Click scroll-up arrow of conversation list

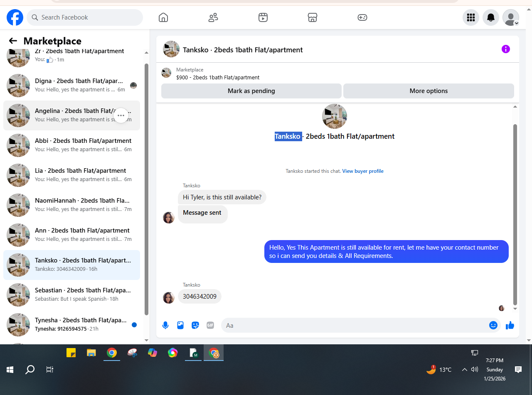(x=146, y=53)
